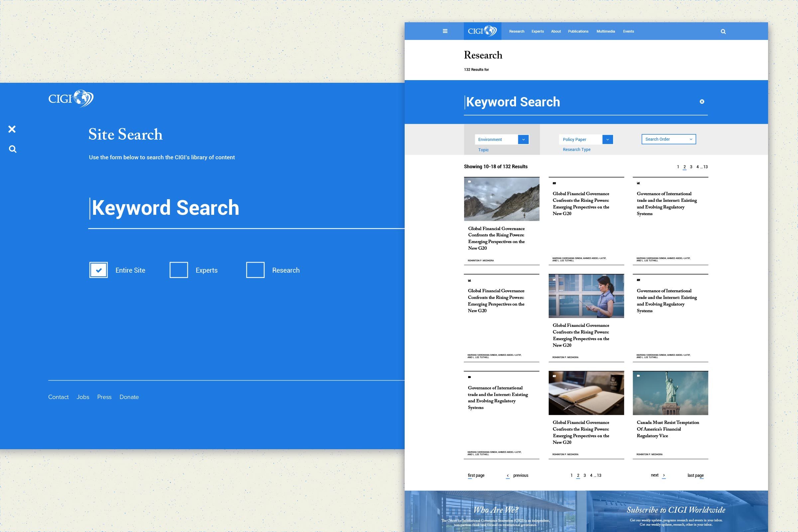Select page 4 in bottom pagination
The image size is (798, 532).
[x=591, y=475]
